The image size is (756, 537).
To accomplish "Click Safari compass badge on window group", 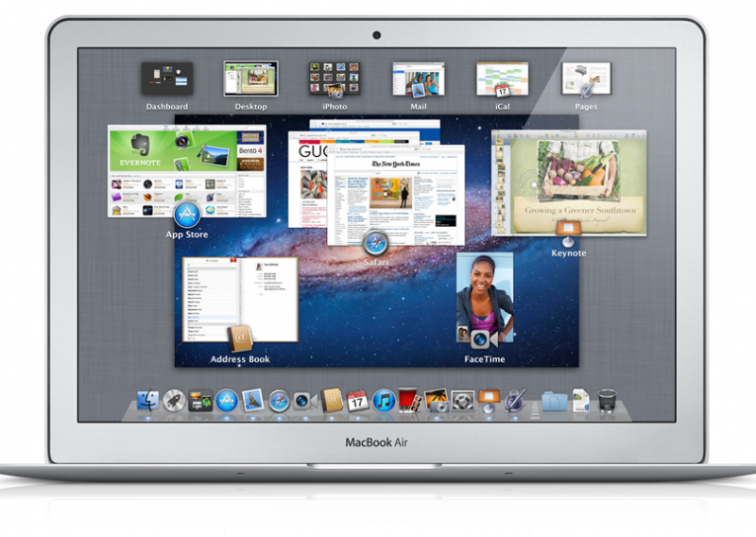I will click(x=375, y=243).
